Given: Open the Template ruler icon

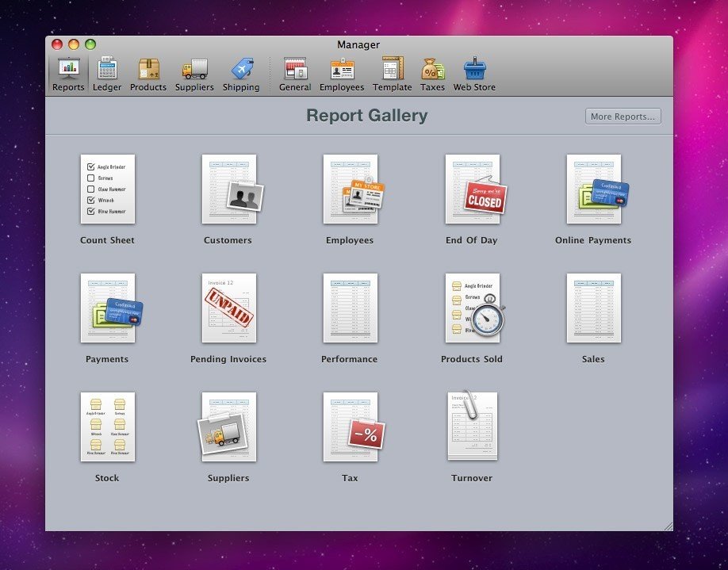Looking at the screenshot, I should pyautogui.click(x=393, y=68).
